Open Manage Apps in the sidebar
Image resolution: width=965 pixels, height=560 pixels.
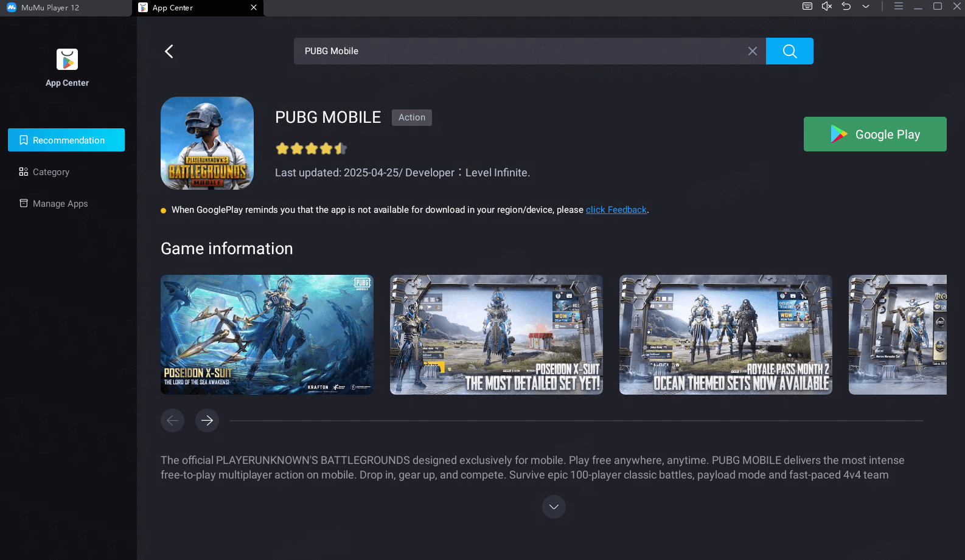[54, 204]
